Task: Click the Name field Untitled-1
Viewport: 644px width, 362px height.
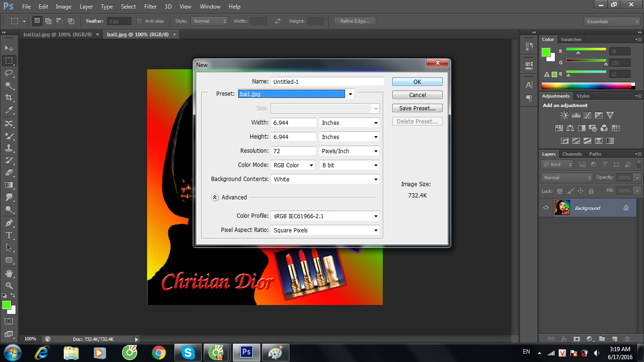Action: (328, 82)
